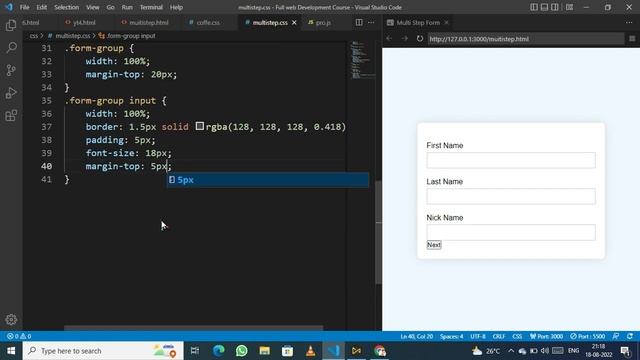Change the UTF-8 file encoding

[478, 336]
